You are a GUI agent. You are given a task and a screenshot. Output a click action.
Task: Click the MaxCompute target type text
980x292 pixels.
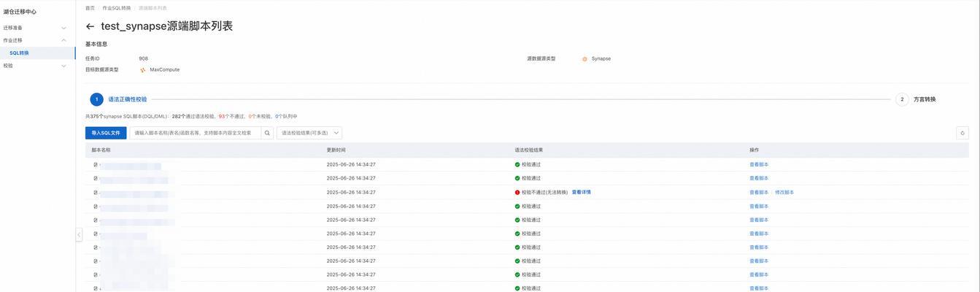click(x=165, y=70)
